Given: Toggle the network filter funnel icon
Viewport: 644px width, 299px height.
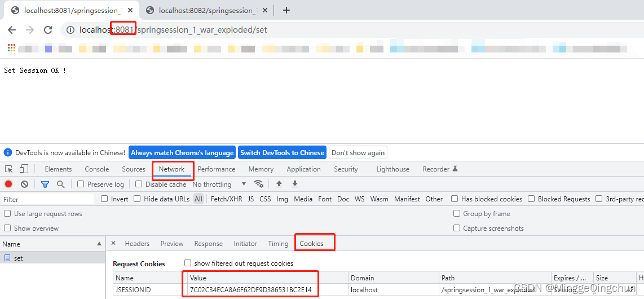Looking at the screenshot, I should (x=45, y=184).
